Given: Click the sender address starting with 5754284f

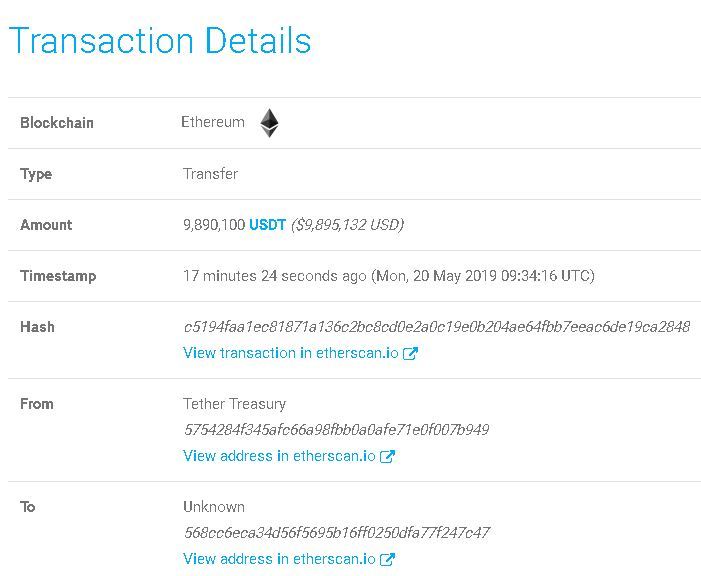Looking at the screenshot, I should (336, 430).
